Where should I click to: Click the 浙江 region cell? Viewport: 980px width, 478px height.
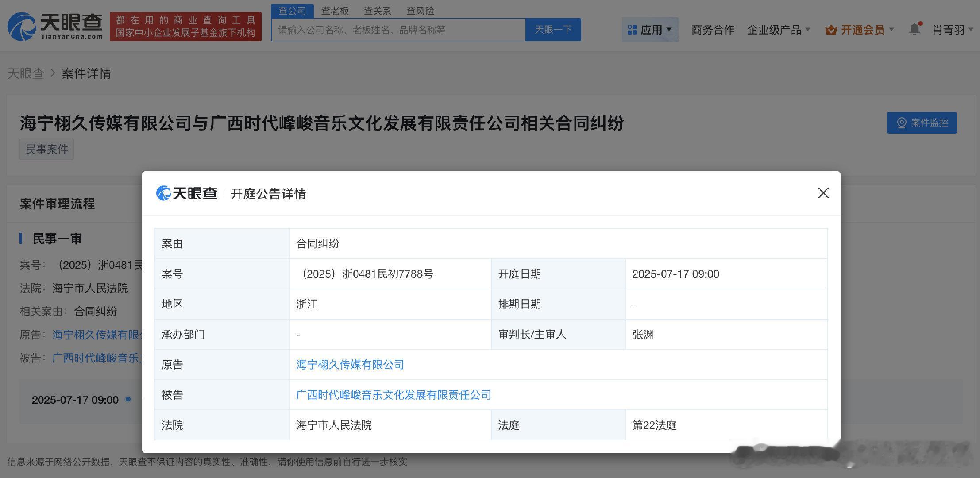pyautogui.click(x=390, y=304)
